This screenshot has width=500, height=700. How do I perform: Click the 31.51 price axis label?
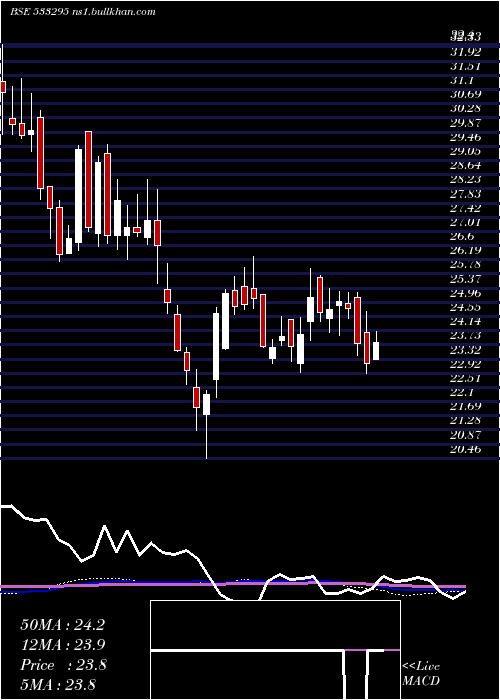466,67
